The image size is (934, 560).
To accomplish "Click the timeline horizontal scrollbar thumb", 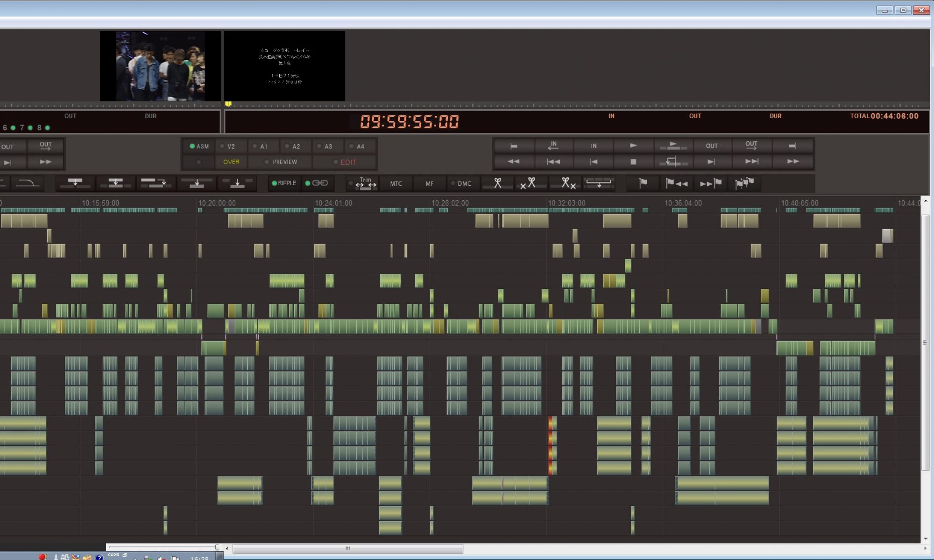I will [347, 548].
